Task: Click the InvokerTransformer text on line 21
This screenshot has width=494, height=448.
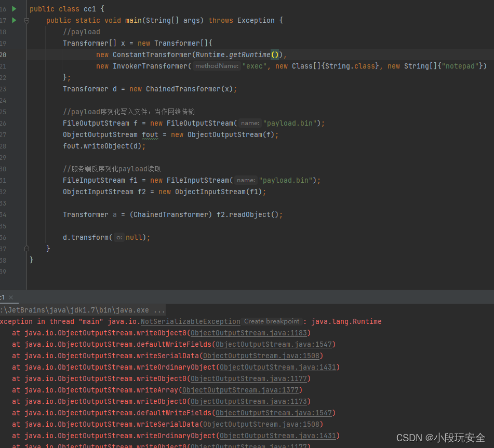Action: (150, 66)
